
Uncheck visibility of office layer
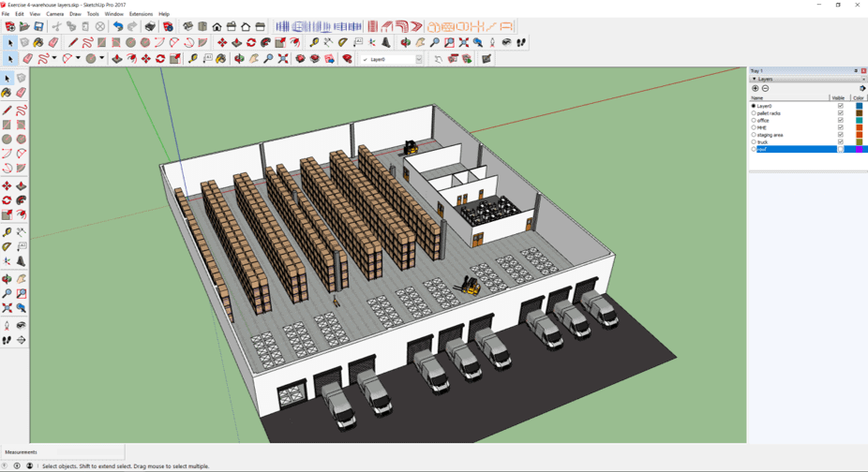[840, 120]
